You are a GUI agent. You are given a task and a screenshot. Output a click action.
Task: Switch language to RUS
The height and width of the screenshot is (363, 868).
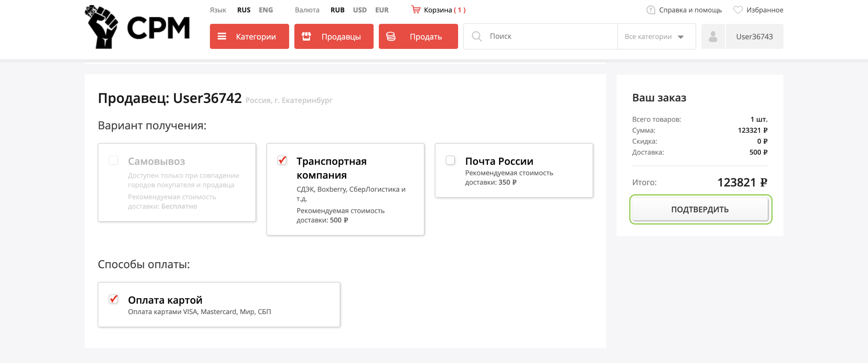(244, 10)
